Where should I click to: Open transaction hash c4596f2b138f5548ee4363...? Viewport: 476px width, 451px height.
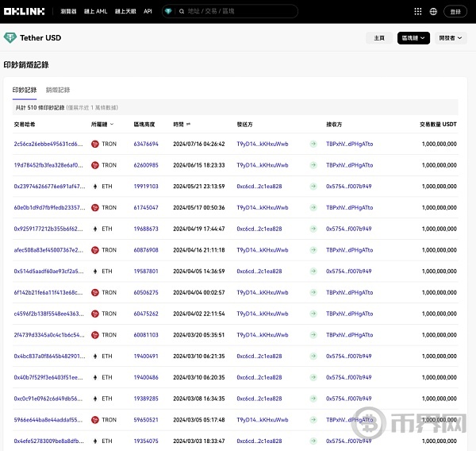[49, 314]
